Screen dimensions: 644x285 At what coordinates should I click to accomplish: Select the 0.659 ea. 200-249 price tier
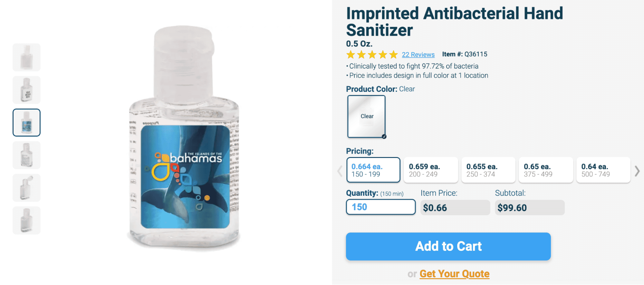click(431, 170)
